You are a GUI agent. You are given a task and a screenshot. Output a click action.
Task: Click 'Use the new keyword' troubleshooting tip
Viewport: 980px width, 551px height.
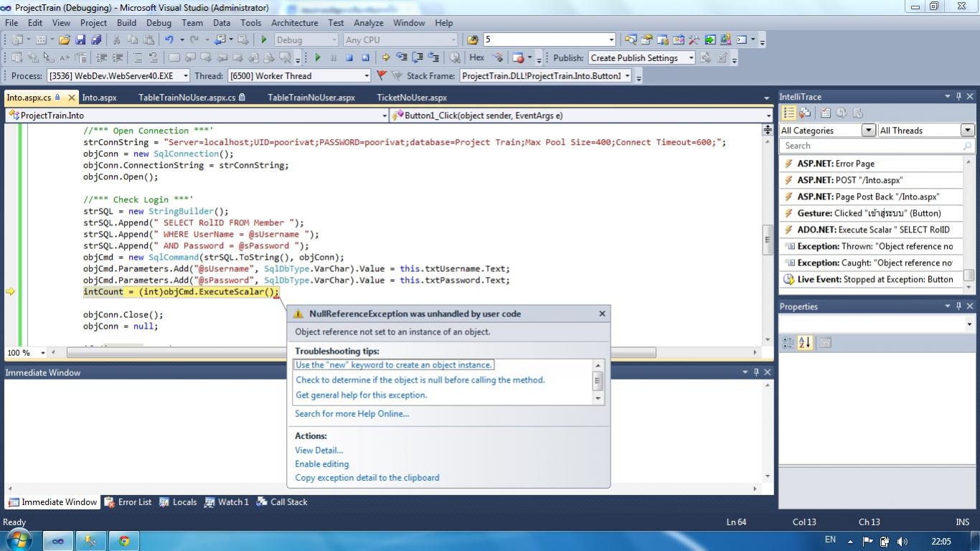coord(394,364)
